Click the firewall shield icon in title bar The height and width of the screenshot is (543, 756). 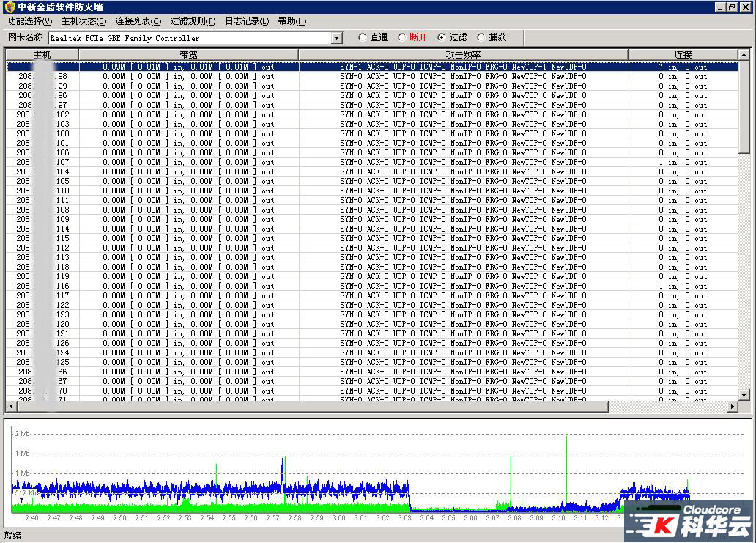pos(10,7)
